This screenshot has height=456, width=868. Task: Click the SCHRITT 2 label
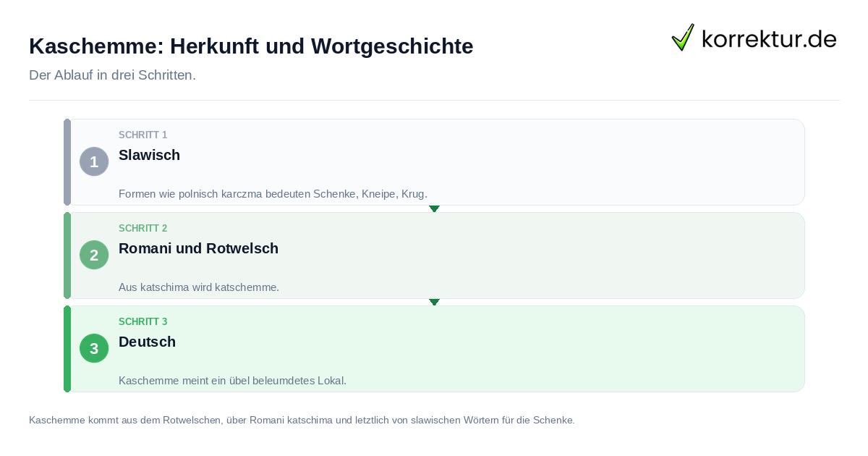pyautogui.click(x=143, y=229)
